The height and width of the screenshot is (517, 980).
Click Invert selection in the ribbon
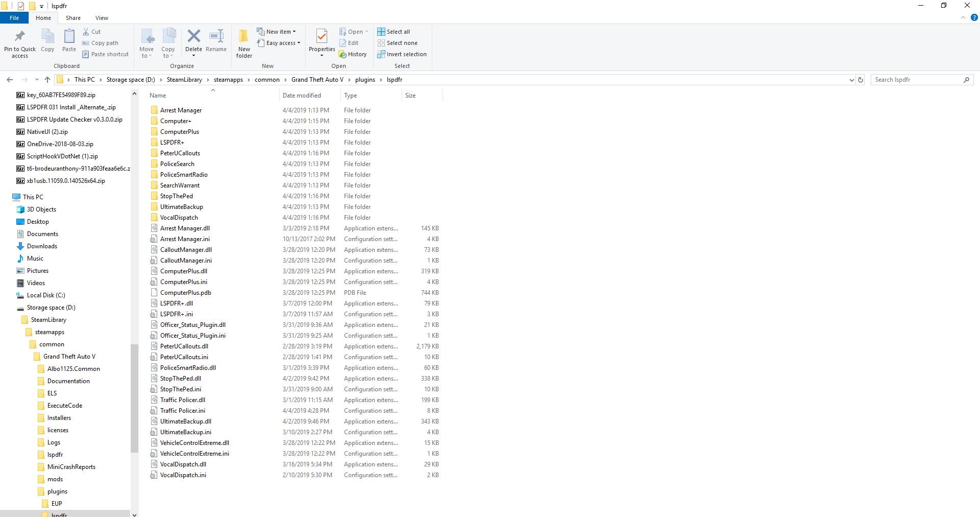(x=402, y=54)
